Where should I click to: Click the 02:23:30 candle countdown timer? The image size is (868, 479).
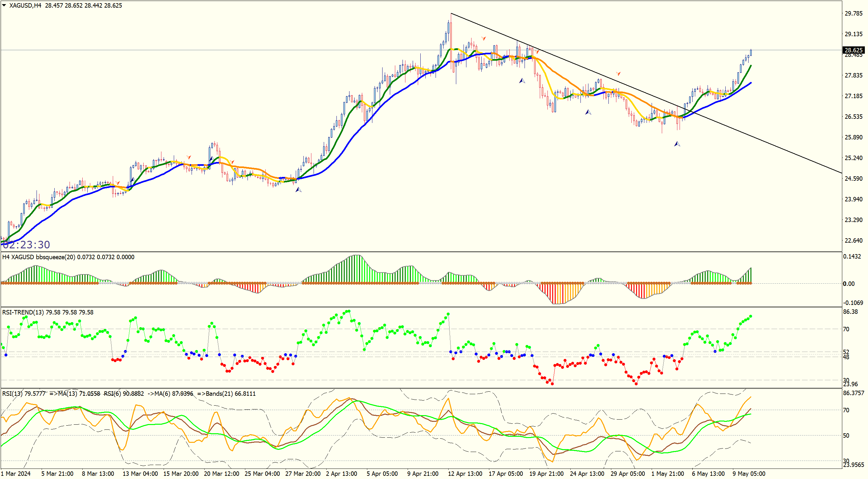pyautogui.click(x=26, y=245)
